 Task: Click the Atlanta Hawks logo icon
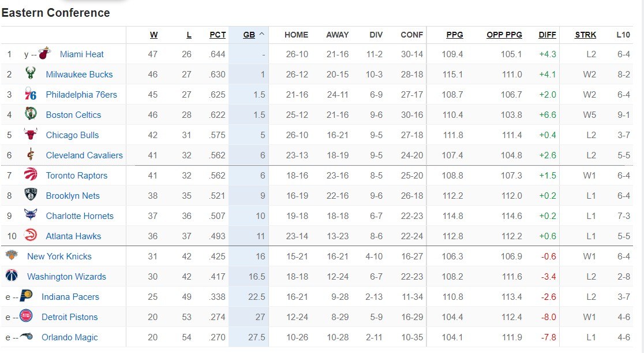(31, 236)
